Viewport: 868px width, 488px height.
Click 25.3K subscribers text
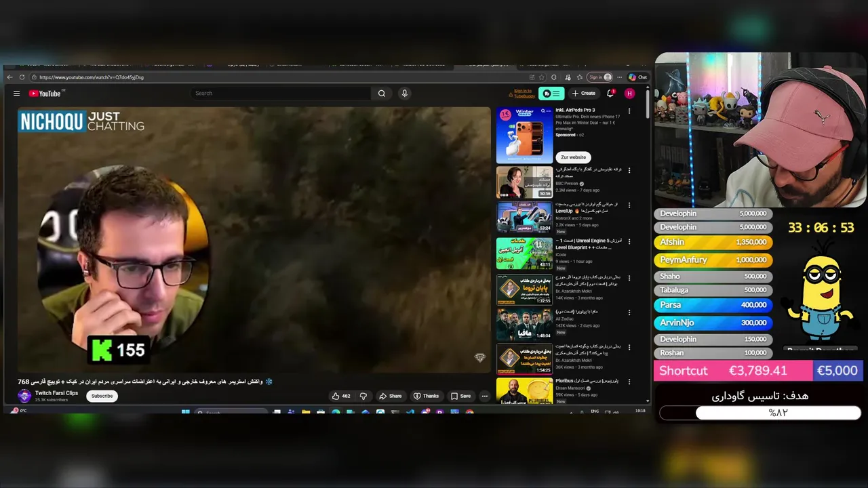click(52, 400)
